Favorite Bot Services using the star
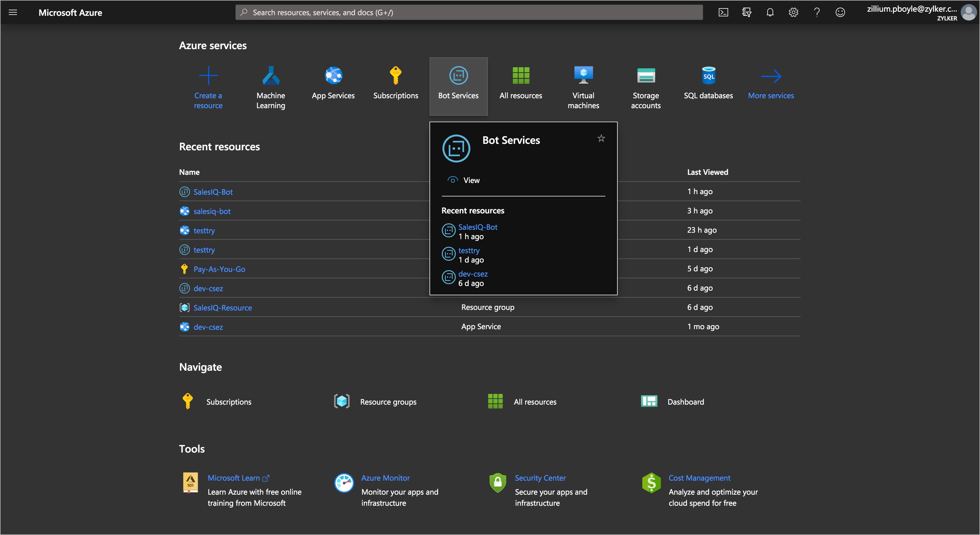This screenshot has width=980, height=535. tap(601, 138)
